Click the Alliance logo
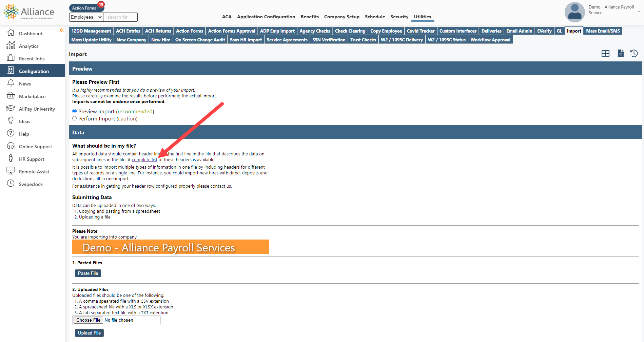 pos(28,12)
